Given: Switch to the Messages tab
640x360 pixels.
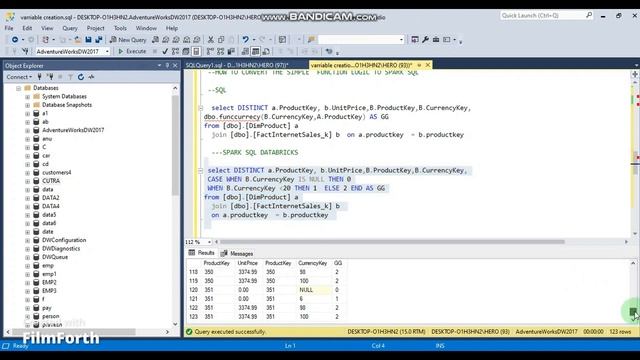Looking at the screenshot, I should tap(237, 253).
